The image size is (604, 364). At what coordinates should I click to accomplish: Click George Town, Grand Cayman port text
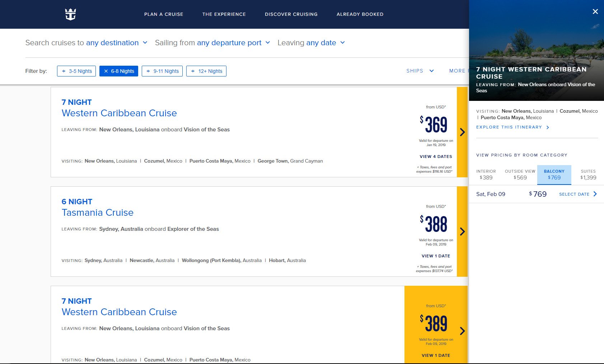pos(290,161)
